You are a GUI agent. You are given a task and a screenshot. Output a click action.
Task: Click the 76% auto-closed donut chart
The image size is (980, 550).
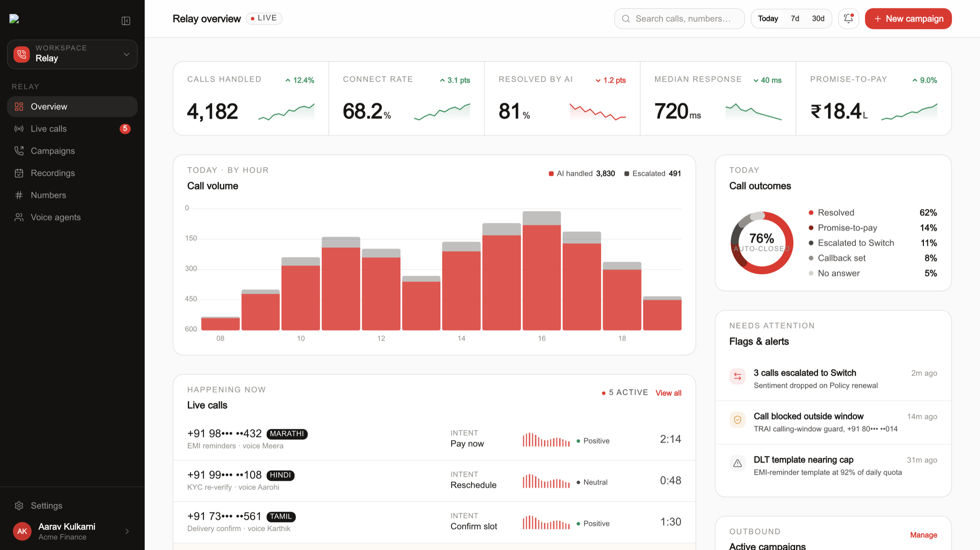[x=762, y=243]
